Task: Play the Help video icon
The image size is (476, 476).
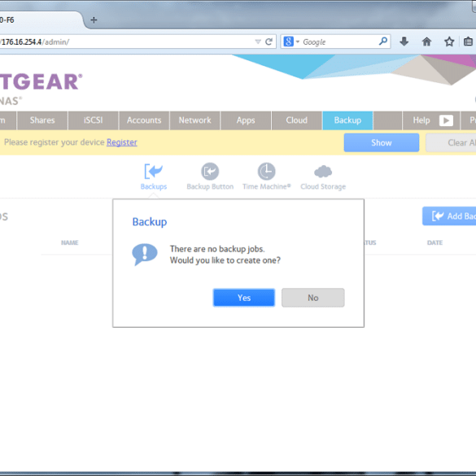Action: [446, 120]
